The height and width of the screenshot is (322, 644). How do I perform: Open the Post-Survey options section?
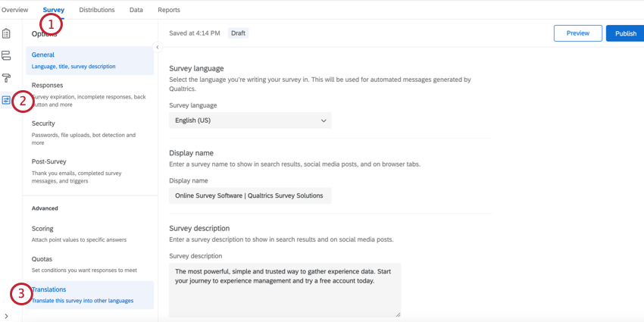[89, 170]
